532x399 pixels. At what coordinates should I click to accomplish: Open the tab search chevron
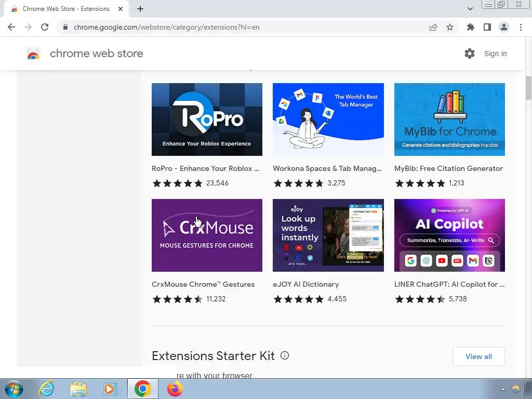point(470,9)
